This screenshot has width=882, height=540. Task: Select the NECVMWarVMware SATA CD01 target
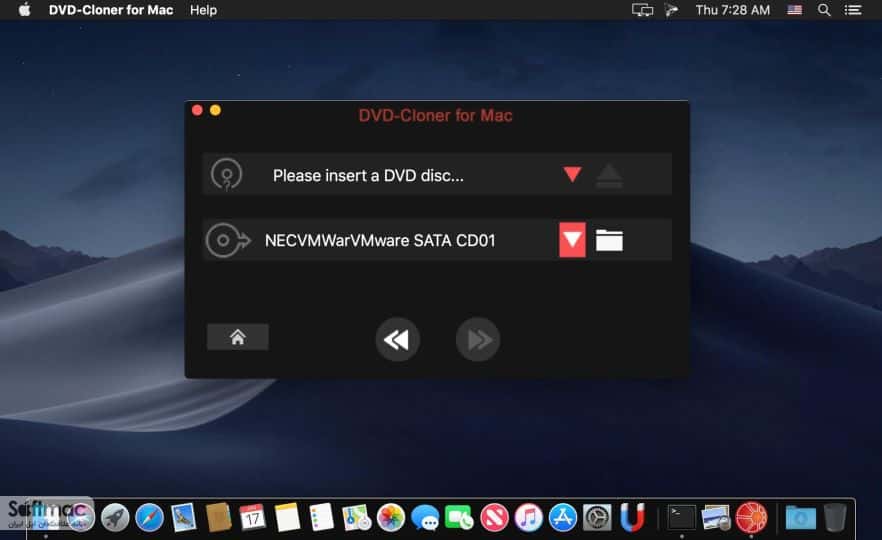click(437, 240)
